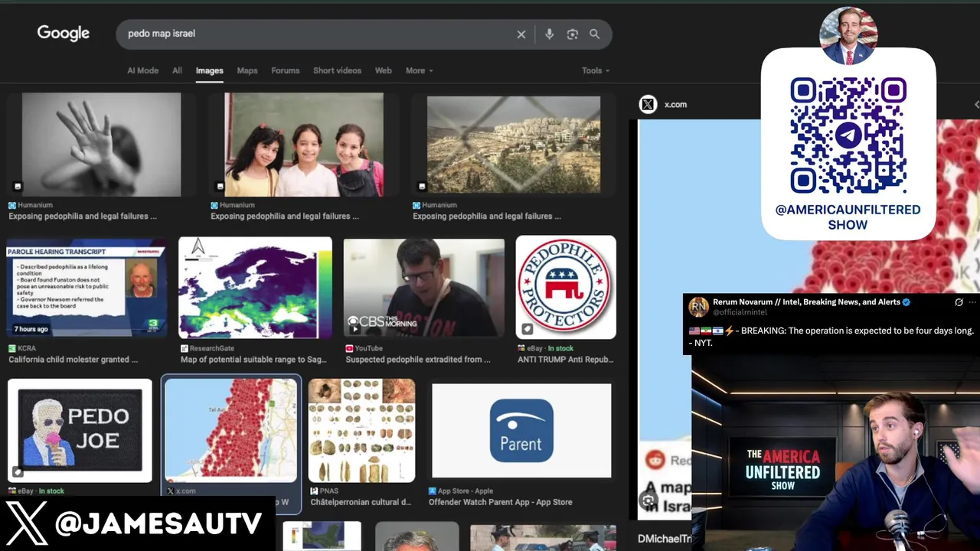Open 'Offender Watch Parent App - App Store' link
The height and width of the screenshot is (551, 980).
pyautogui.click(x=501, y=503)
